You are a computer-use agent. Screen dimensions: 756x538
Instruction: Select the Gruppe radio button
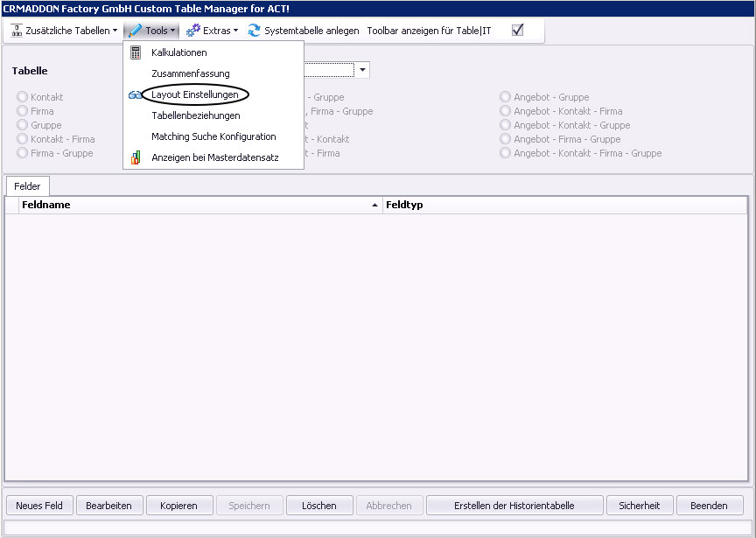point(22,125)
